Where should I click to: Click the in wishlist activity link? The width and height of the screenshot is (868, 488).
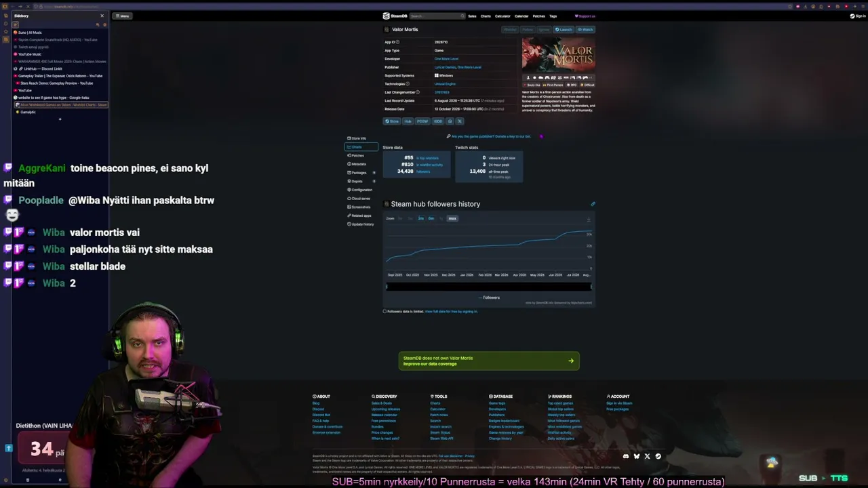[429, 165]
